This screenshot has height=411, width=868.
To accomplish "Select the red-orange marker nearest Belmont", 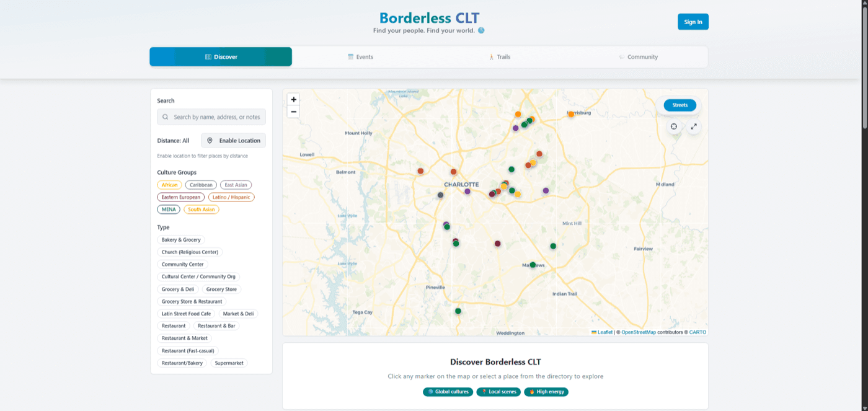I will click(420, 171).
